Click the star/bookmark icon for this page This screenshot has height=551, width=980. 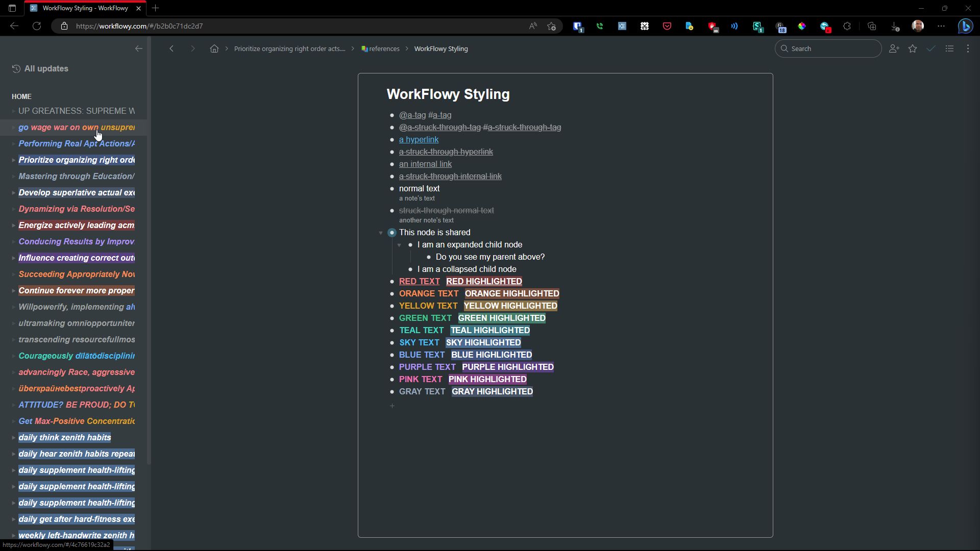(913, 48)
